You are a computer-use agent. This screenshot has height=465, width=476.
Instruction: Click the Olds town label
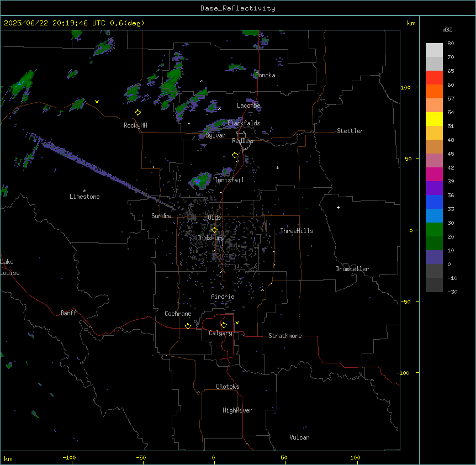point(214,218)
